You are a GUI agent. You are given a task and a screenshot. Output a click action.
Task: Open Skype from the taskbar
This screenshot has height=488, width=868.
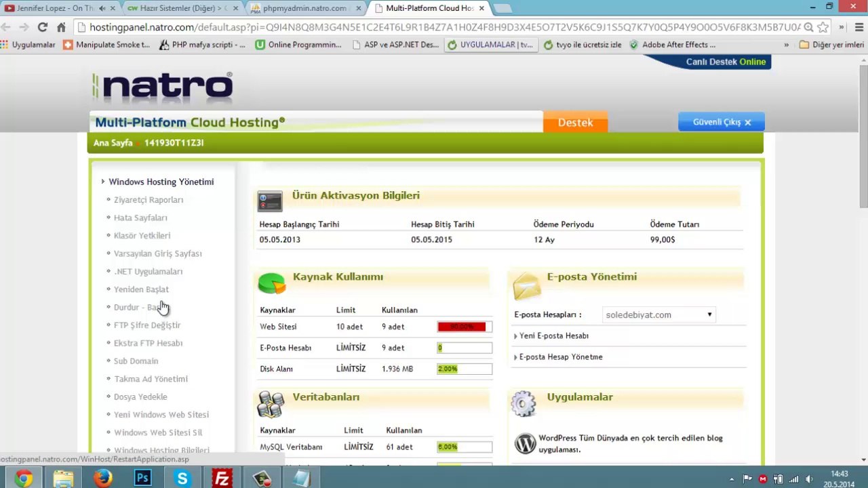pos(182,479)
